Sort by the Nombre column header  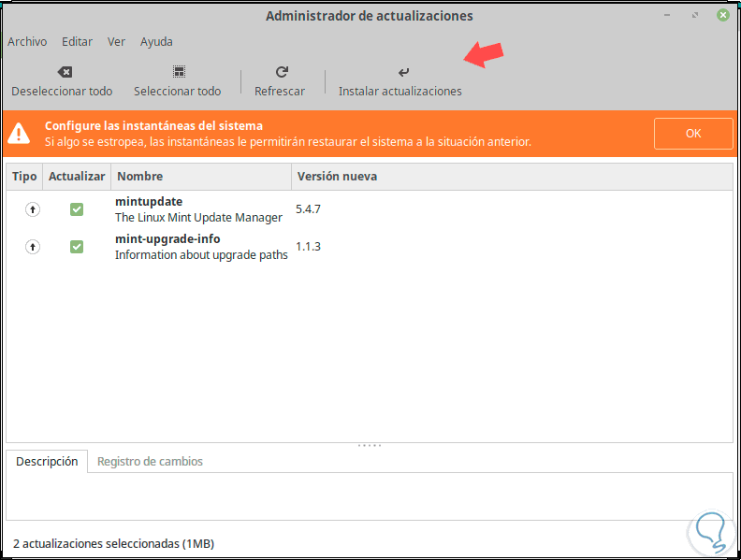coord(201,177)
